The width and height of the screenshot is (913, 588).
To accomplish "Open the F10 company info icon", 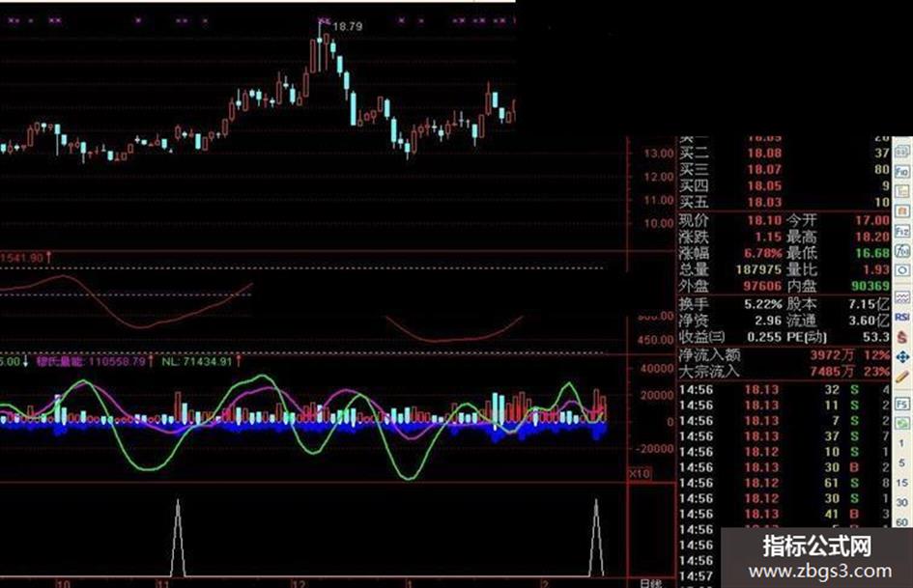I will pyautogui.click(x=902, y=171).
